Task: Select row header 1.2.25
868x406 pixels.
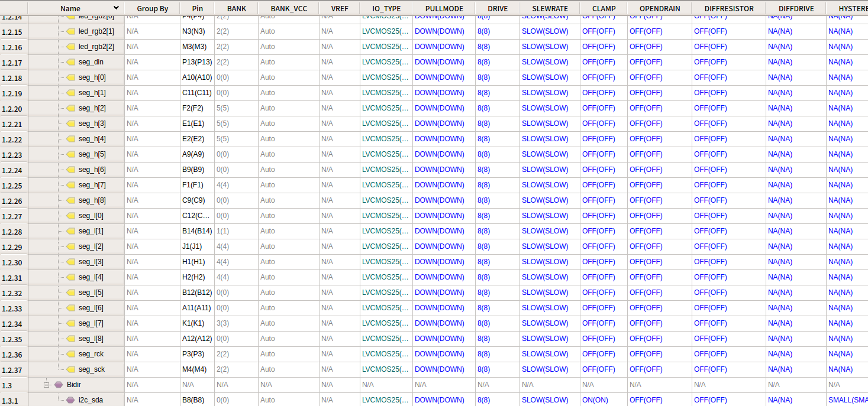Action: tap(13, 186)
